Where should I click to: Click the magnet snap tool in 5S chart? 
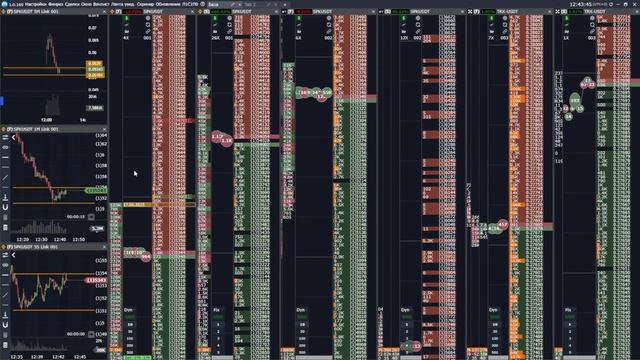[5, 325]
